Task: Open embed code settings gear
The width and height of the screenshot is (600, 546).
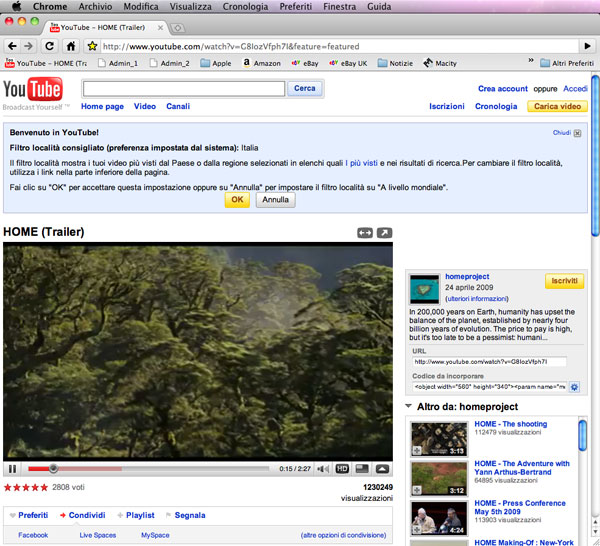Action: click(574, 387)
